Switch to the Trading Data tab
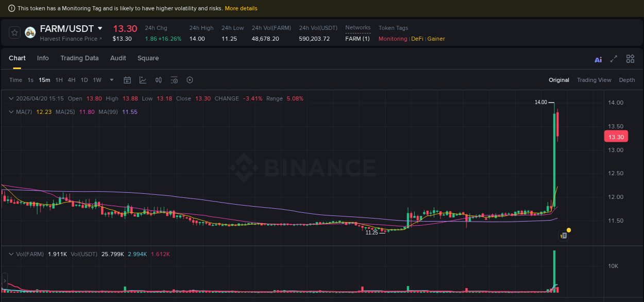Screen dimensions: 644x302 pos(79,58)
